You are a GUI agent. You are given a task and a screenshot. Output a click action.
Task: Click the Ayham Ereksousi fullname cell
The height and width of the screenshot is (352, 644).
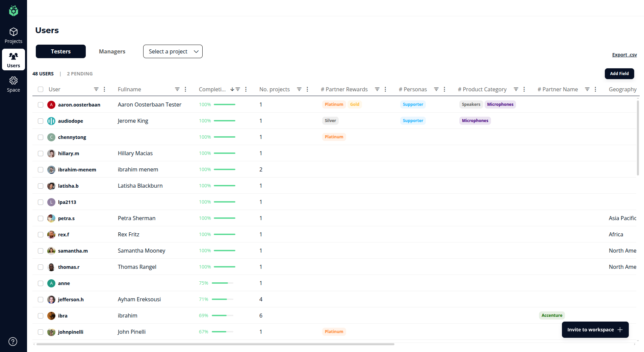coord(139,299)
